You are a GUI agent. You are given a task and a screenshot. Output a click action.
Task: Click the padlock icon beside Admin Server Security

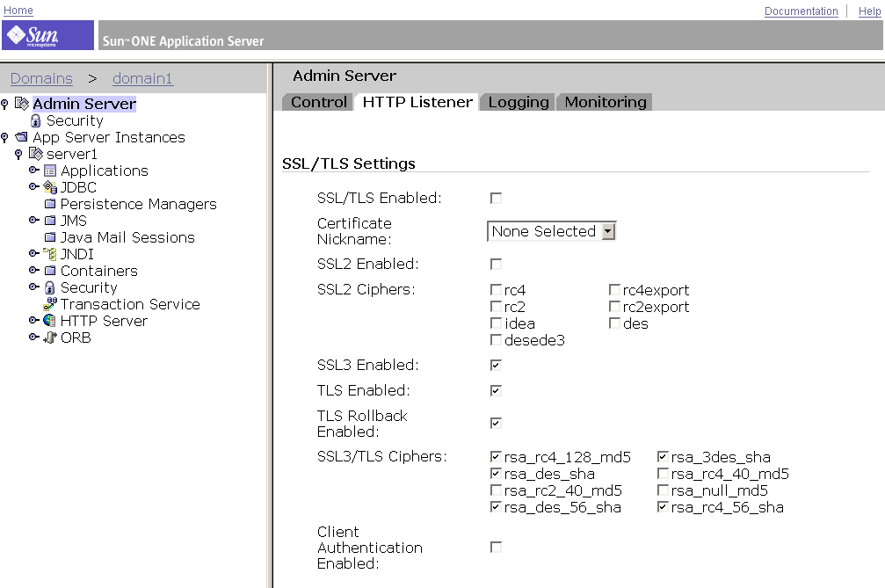coord(35,120)
